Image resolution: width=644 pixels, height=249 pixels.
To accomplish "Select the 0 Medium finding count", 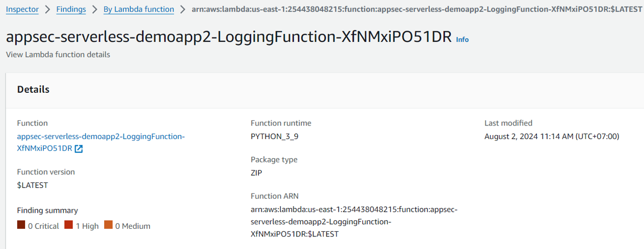I will 133,226.
